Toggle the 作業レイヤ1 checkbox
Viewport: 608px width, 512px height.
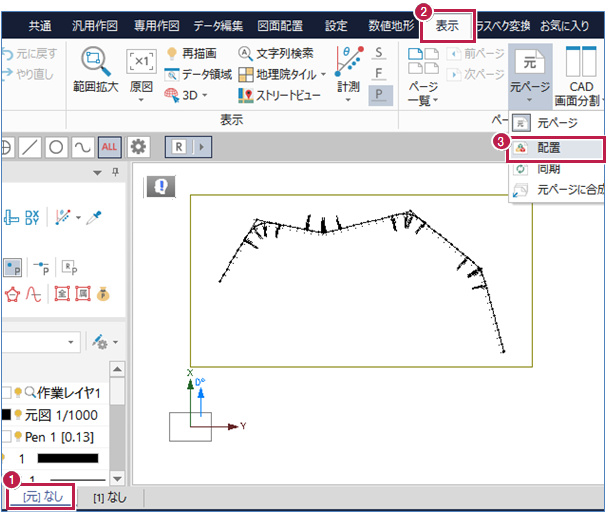point(6,393)
